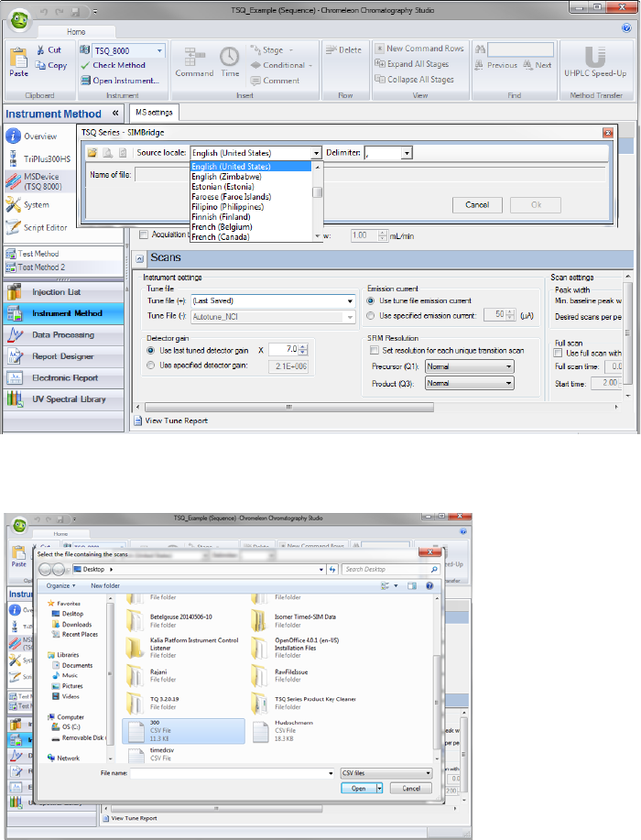Open the Script Editor
This screenshot has width=641, height=840.
[x=37, y=228]
